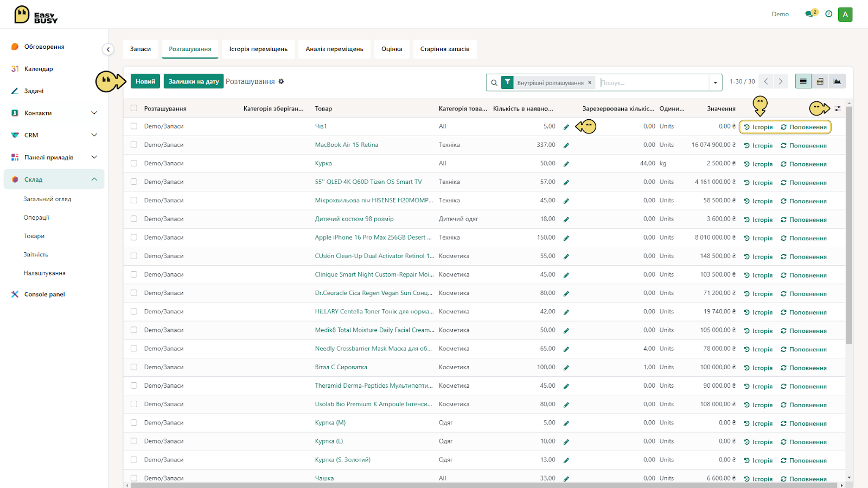Check the row checkbox for Курка
The width and height of the screenshot is (868, 488).
coord(134,163)
